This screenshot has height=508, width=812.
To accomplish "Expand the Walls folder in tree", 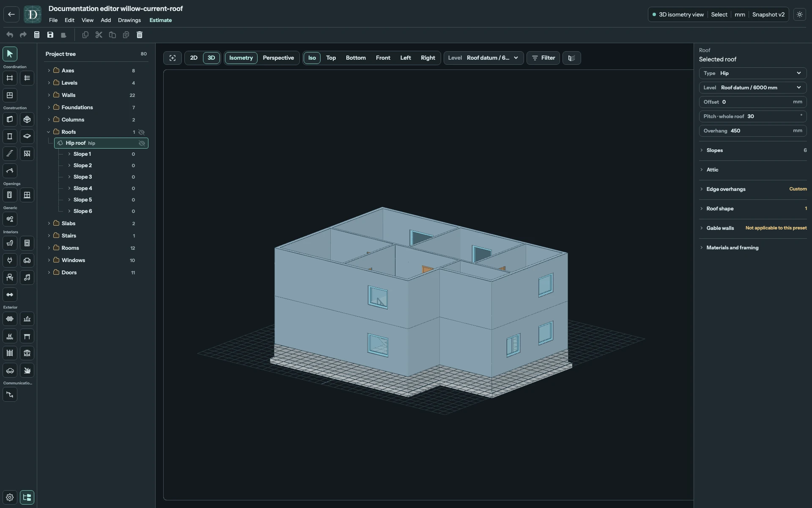I will 49,95.
